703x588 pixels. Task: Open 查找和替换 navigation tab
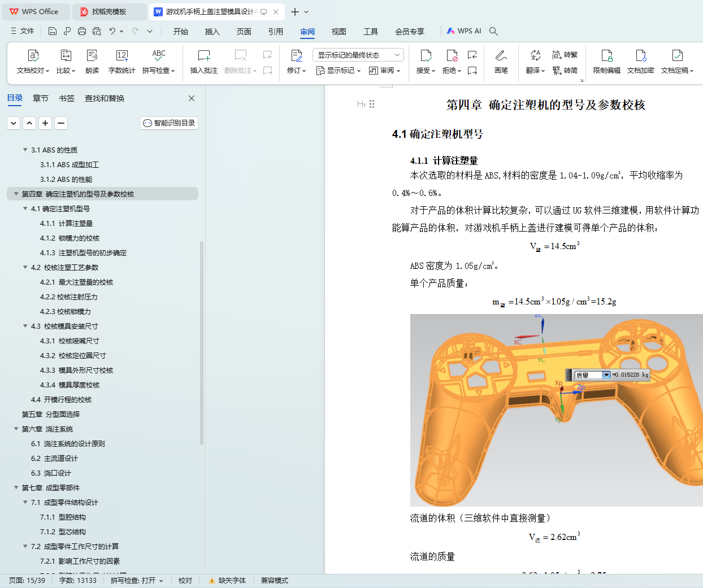coord(105,98)
